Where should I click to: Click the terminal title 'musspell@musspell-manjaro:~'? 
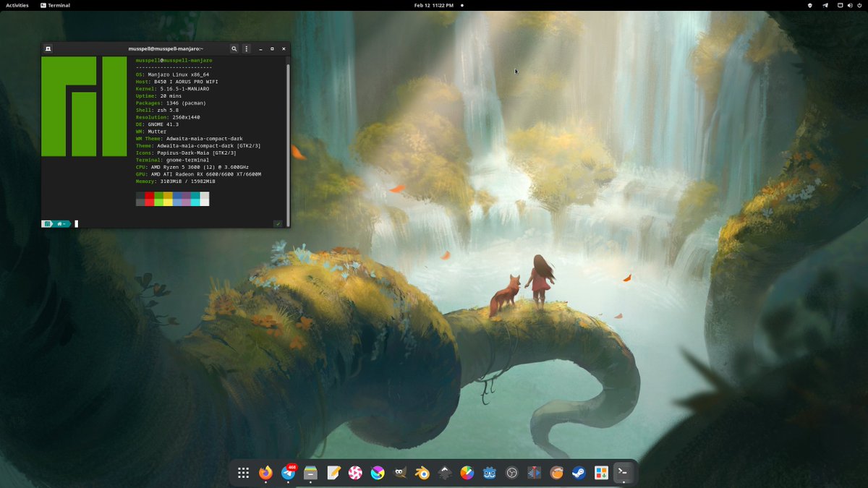pos(166,48)
